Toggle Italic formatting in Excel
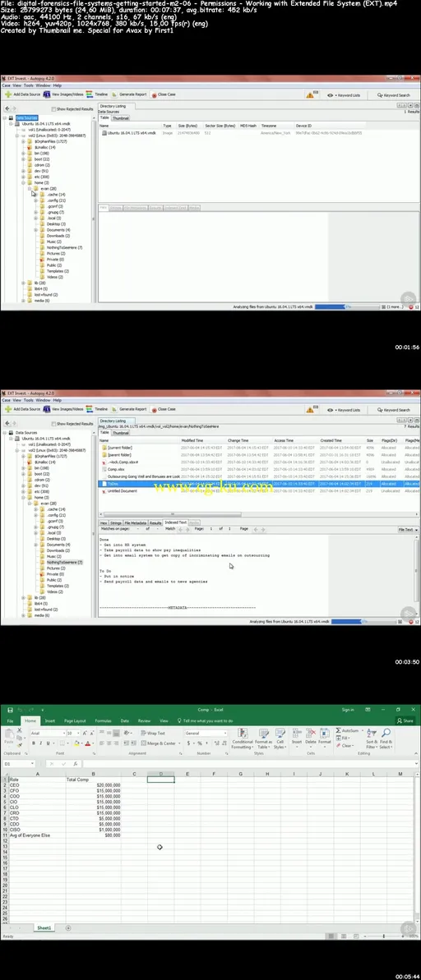421x980 pixels. [40, 743]
